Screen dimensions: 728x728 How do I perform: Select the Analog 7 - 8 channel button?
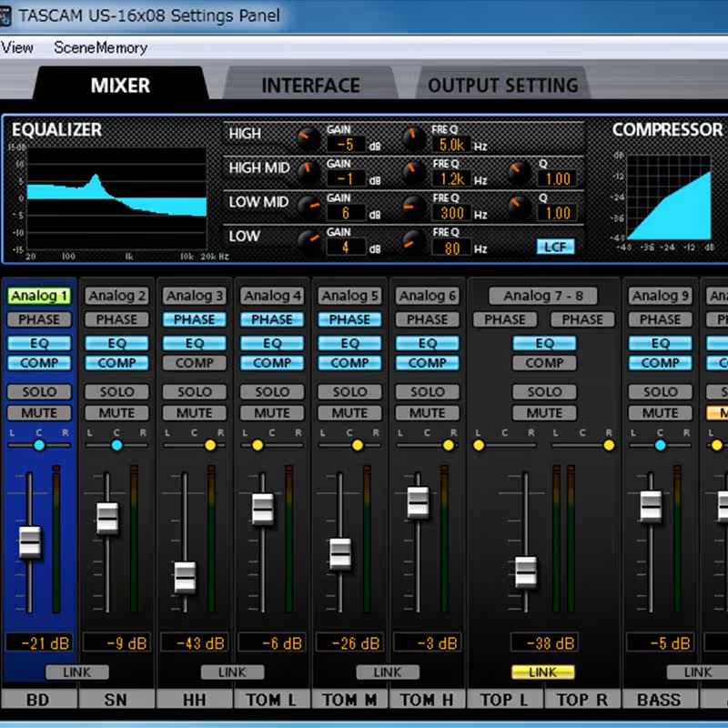[543, 296]
